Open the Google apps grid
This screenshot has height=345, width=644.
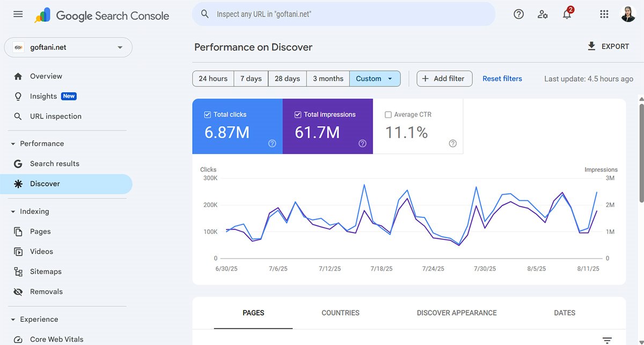(x=604, y=14)
